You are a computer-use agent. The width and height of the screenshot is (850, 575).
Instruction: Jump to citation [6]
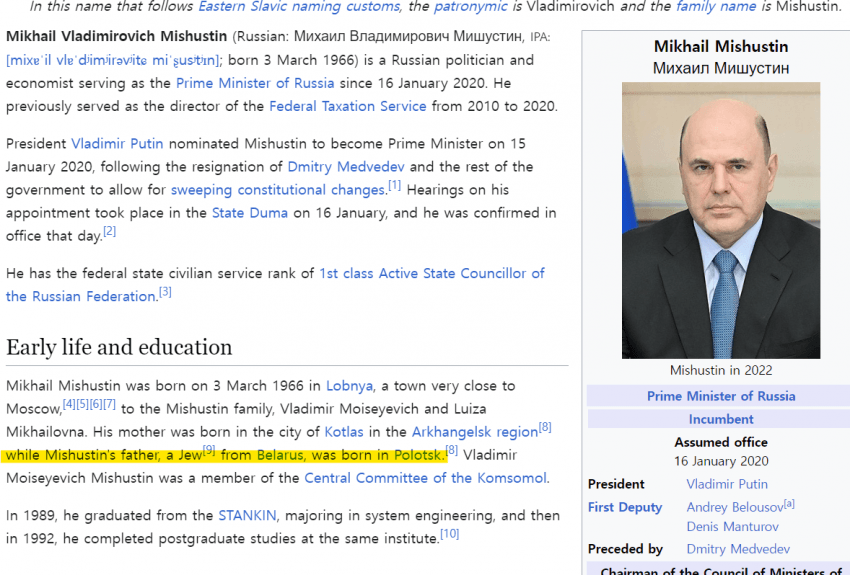[96, 404]
